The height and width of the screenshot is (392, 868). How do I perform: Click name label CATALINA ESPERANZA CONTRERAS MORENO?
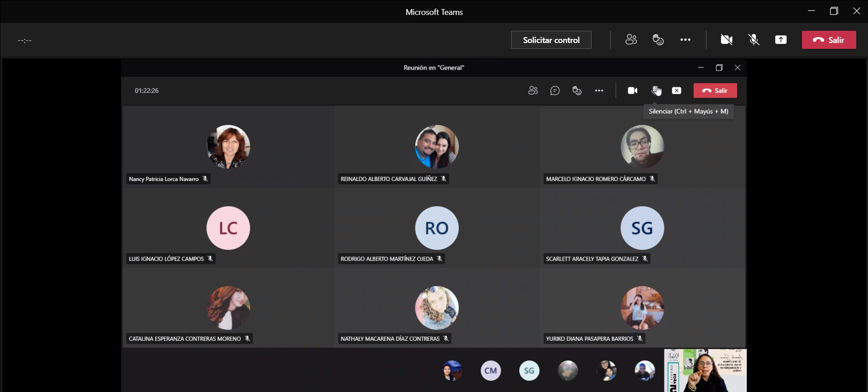[185, 339]
